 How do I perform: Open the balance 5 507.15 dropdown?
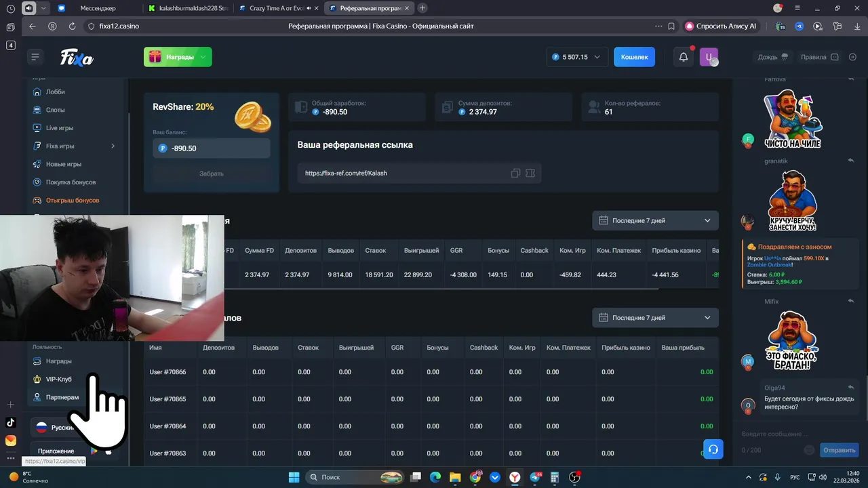pyautogui.click(x=576, y=57)
